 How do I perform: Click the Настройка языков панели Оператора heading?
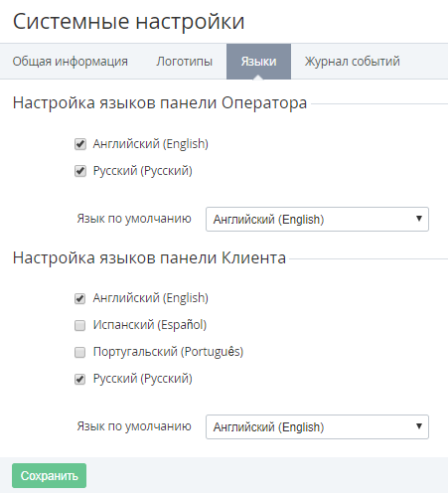[160, 102]
